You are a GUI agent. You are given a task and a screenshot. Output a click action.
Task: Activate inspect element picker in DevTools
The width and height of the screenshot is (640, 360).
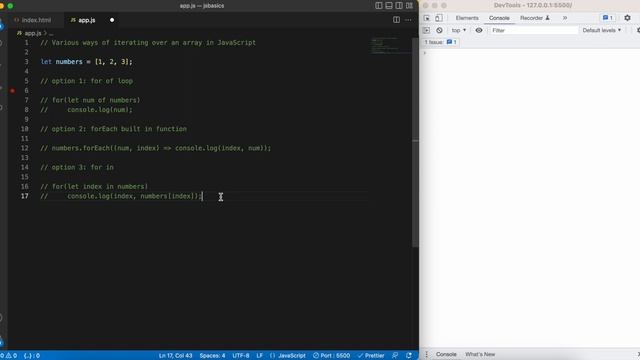click(x=427, y=18)
